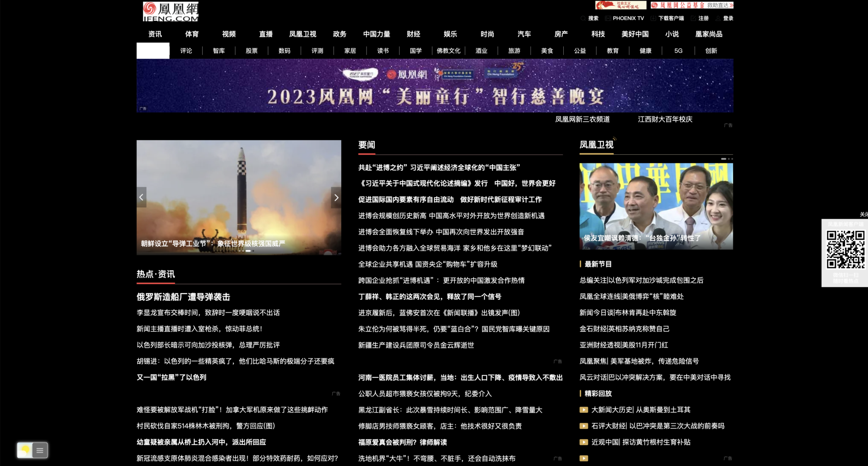The width and height of the screenshot is (868, 466).
Task: Open the 江西财大百年校庆 link
Action: pyautogui.click(x=665, y=119)
